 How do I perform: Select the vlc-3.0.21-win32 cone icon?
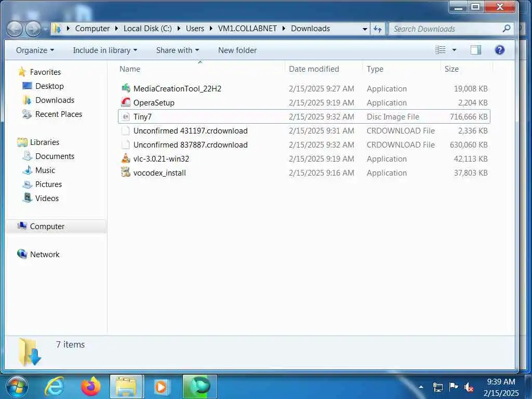[126, 158]
